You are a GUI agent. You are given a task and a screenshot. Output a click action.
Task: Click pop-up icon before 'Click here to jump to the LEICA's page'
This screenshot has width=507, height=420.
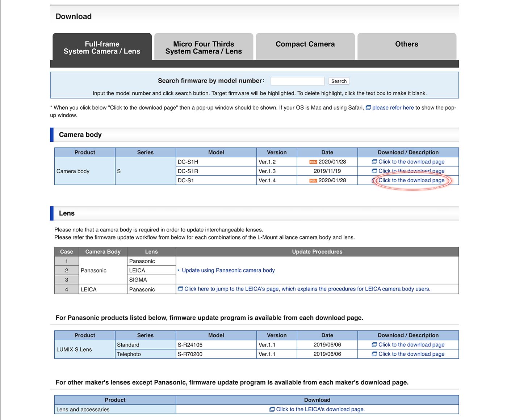click(x=180, y=289)
